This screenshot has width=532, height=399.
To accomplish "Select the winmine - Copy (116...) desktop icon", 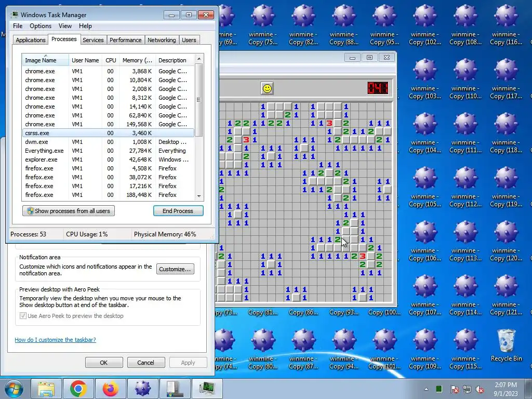I will click(506, 25).
